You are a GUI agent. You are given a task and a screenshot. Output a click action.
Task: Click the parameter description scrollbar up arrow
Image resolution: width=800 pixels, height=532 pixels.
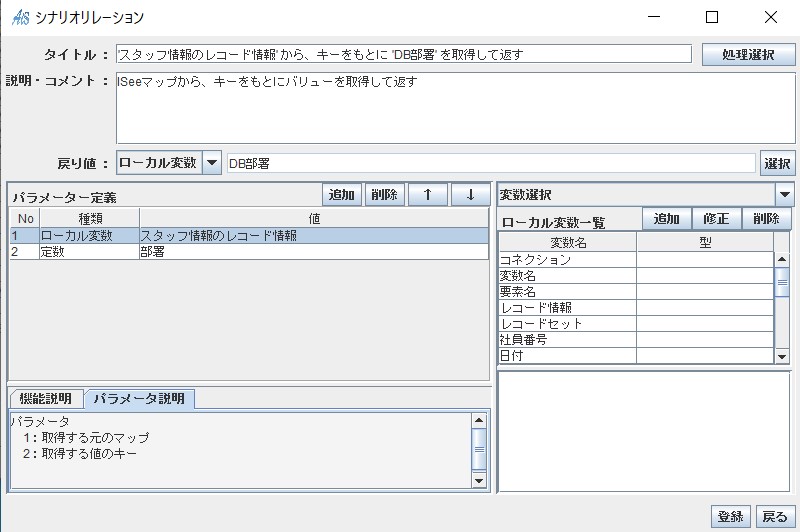[x=480, y=421]
